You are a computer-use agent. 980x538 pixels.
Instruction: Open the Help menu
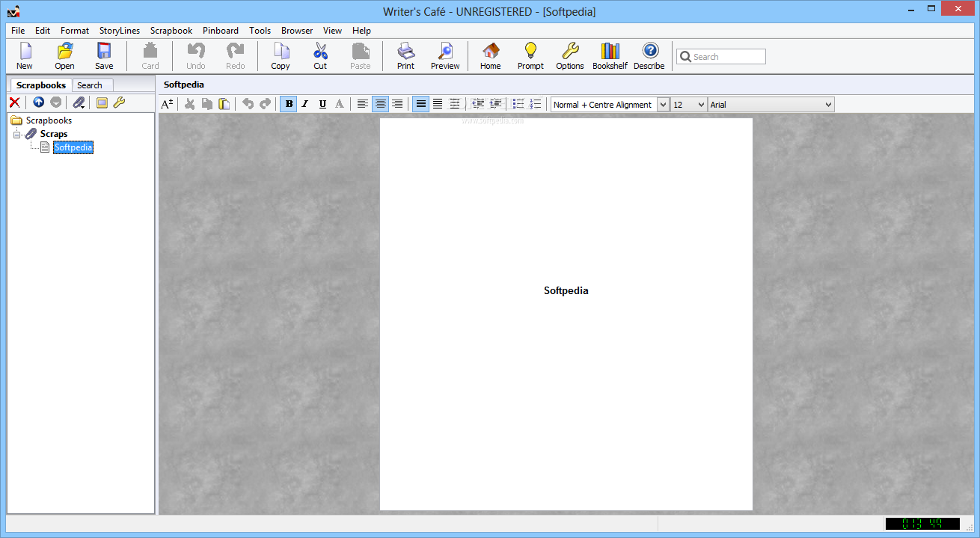point(362,31)
